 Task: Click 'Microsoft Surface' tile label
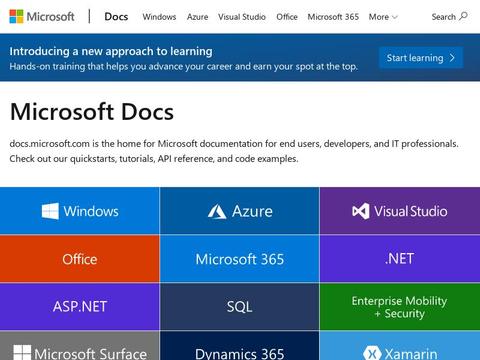click(x=90, y=354)
